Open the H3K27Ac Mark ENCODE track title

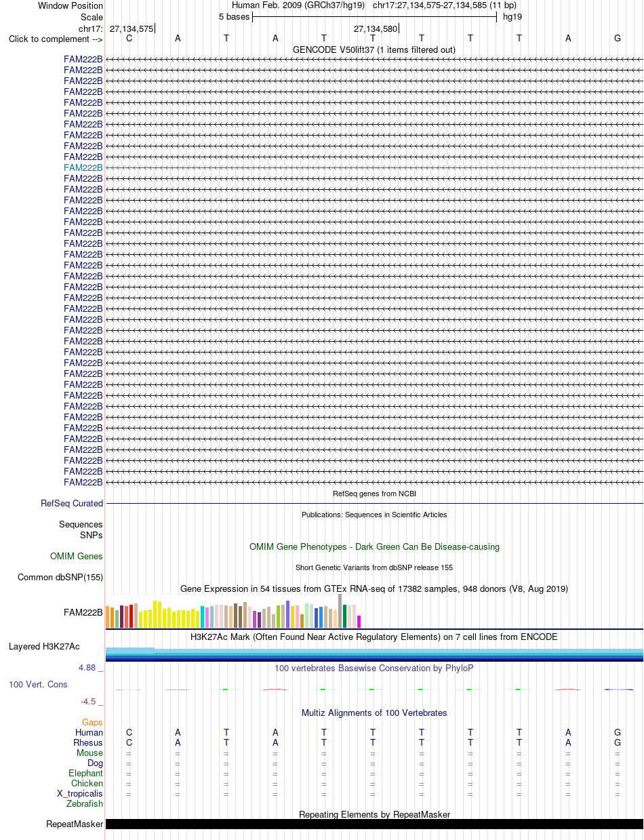pos(374,637)
